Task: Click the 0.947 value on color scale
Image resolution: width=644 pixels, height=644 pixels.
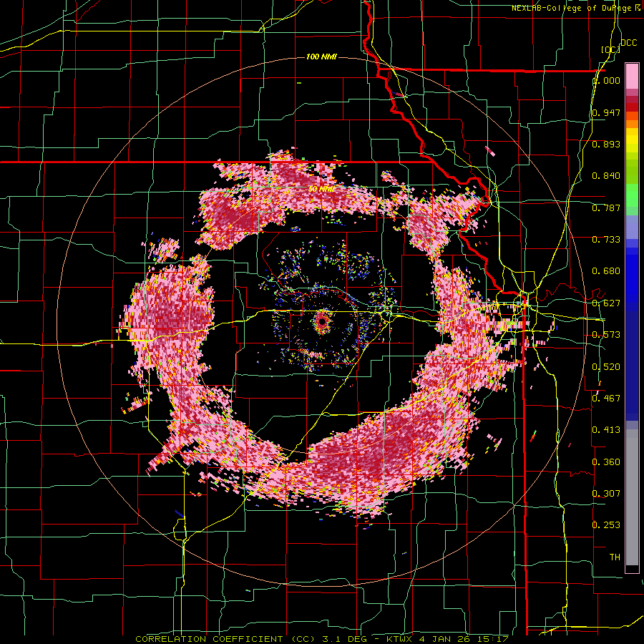Action: click(x=606, y=112)
